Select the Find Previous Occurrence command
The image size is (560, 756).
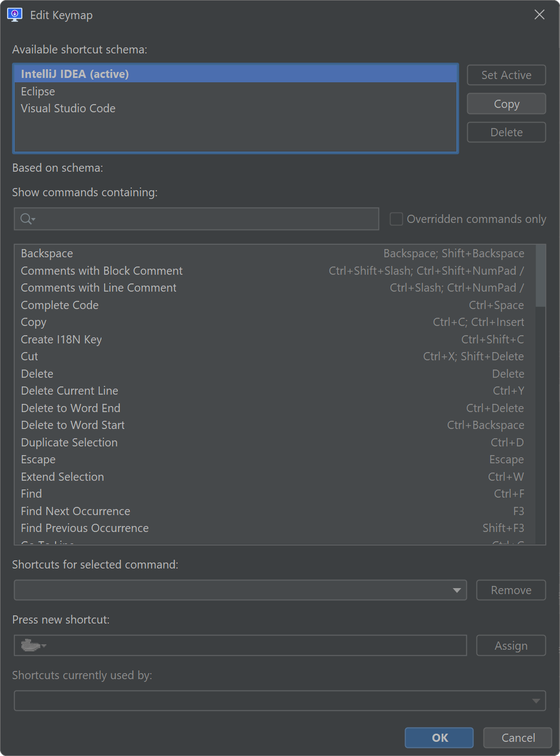click(275, 528)
